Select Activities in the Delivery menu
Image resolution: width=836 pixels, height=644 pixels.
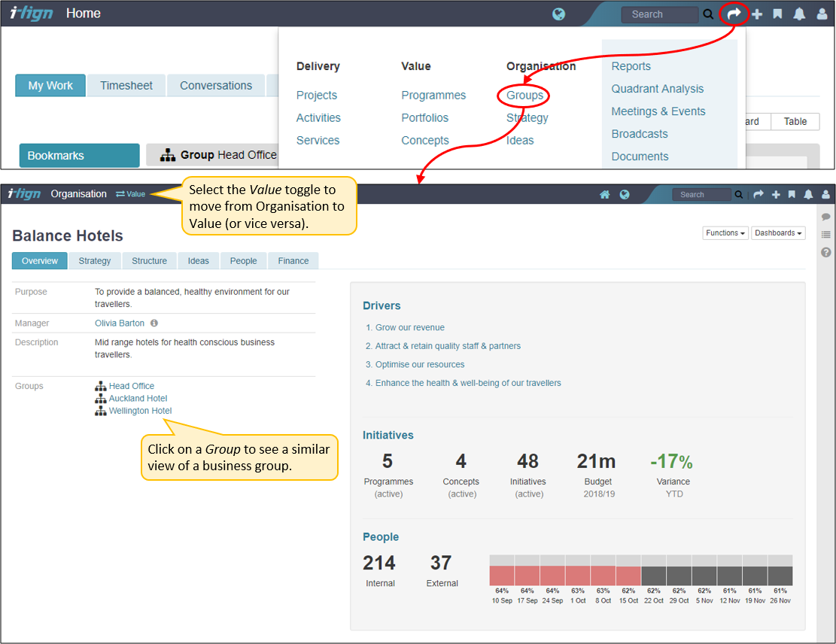click(x=318, y=118)
